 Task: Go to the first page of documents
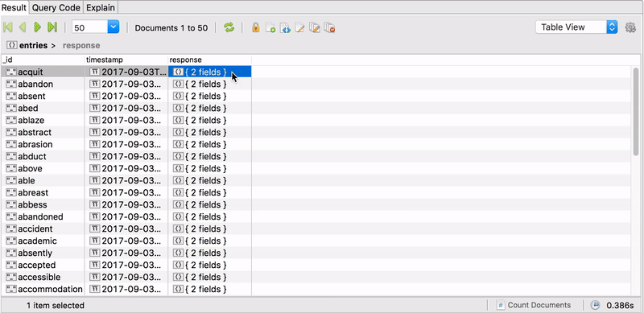(7, 27)
